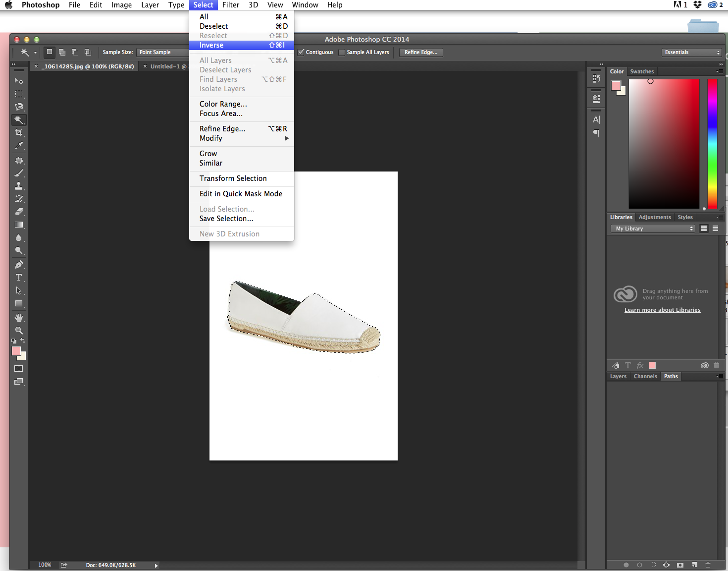Viewport: 728px width, 571px height.
Task: Switch to the Swatches tab
Action: pos(642,71)
